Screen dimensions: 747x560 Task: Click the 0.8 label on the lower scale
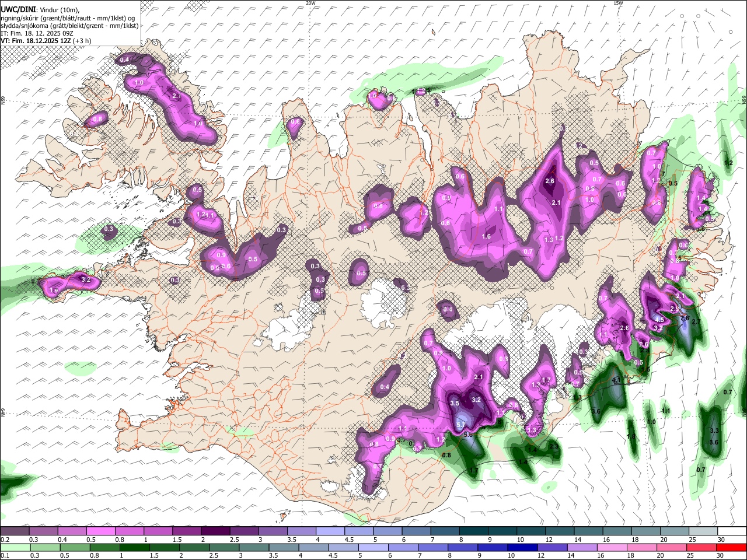[94, 556]
